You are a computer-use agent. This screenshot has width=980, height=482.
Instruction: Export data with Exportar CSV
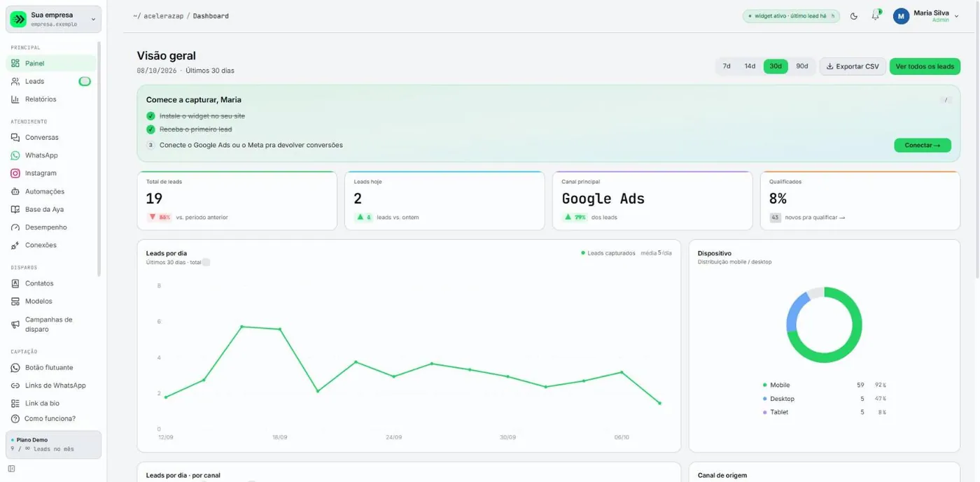853,66
